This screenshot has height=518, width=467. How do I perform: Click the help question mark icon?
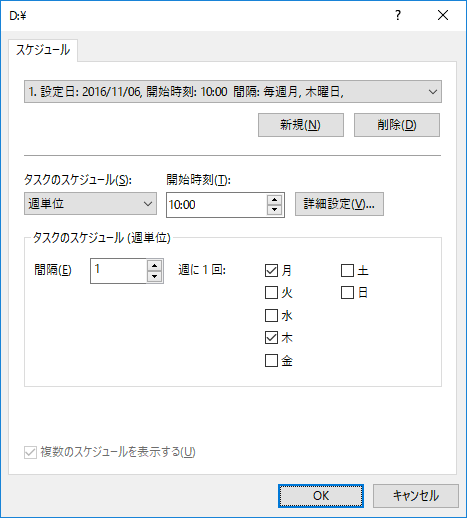coord(398,15)
